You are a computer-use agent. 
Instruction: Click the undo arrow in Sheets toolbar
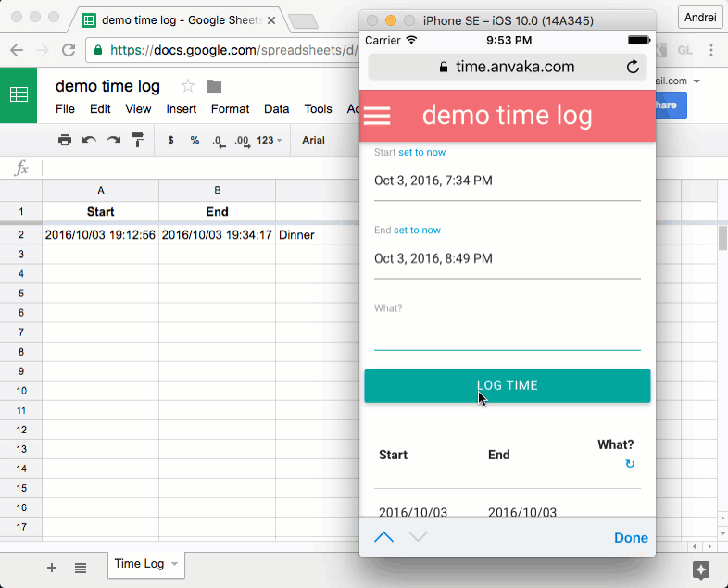tap(89, 141)
